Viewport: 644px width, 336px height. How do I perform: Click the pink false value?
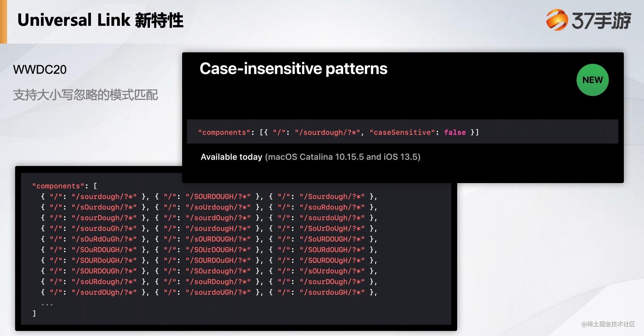(x=455, y=132)
